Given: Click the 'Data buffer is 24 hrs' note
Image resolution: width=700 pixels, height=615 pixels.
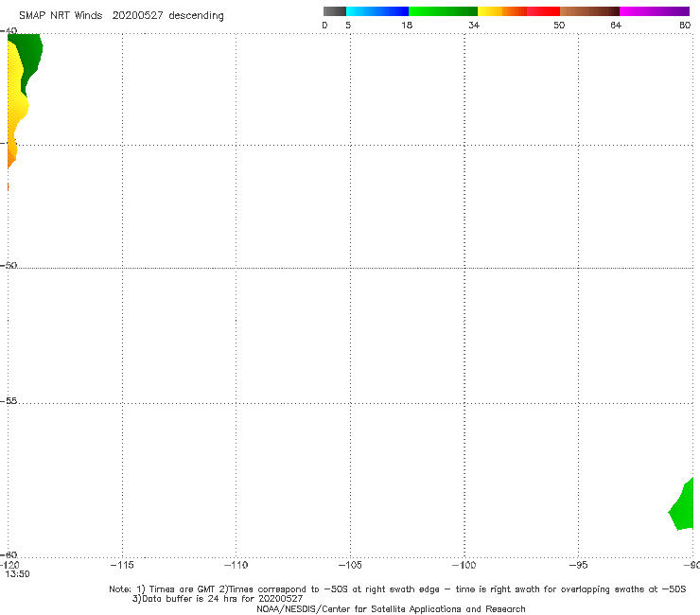Looking at the screenshot, I should pos(218,599).
